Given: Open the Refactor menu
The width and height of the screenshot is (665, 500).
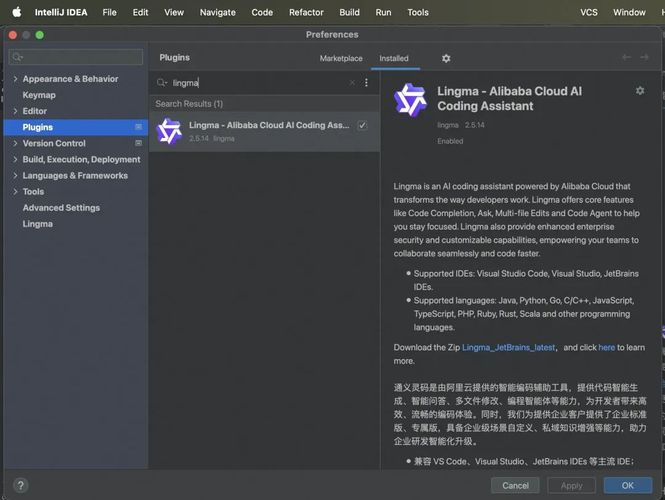Looking at the screenshot, I should 306,12.
